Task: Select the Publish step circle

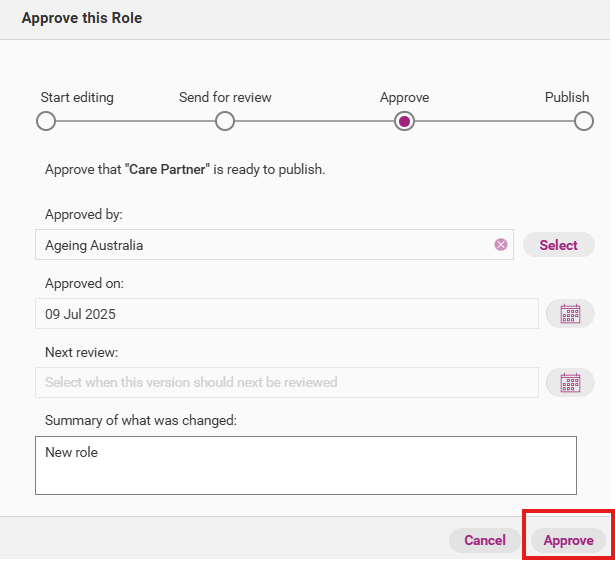Action: click(584, 121)
